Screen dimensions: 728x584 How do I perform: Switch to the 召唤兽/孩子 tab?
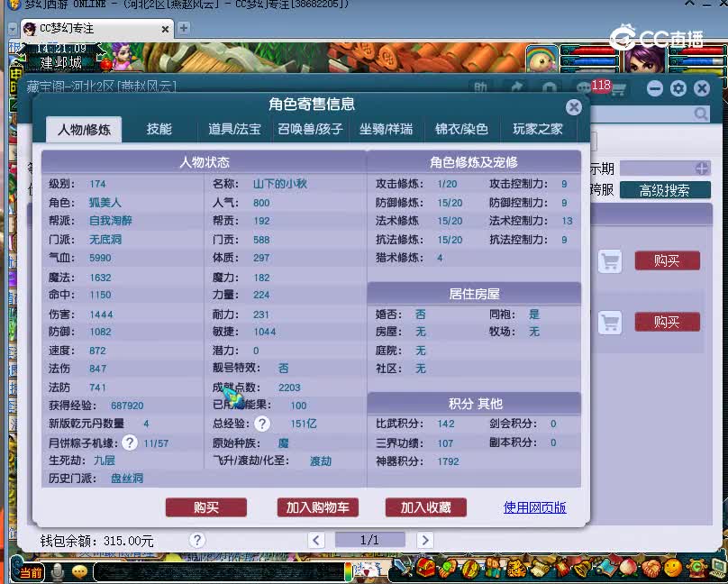click(x=310, y=129)
